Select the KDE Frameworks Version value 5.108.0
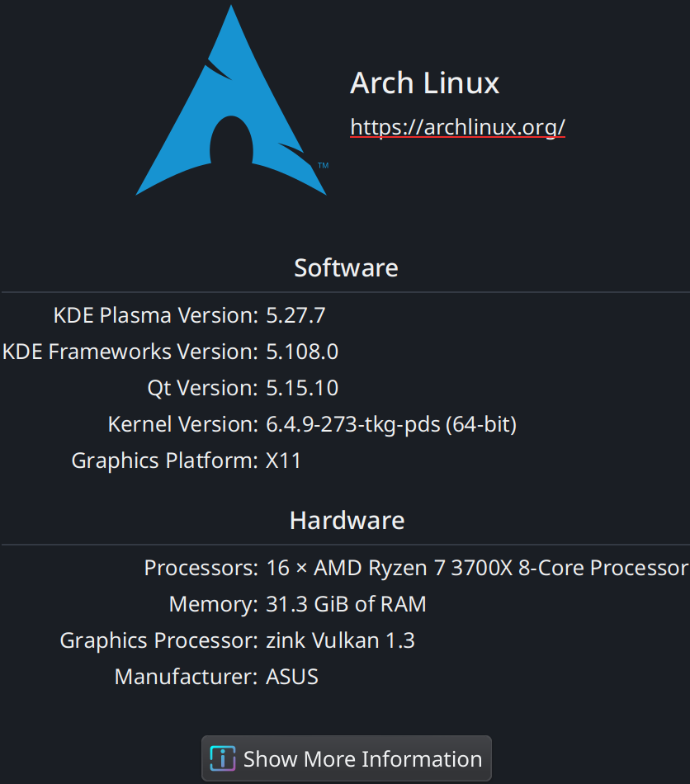This screenshot has height=784, width=690. tap(303, 351)
